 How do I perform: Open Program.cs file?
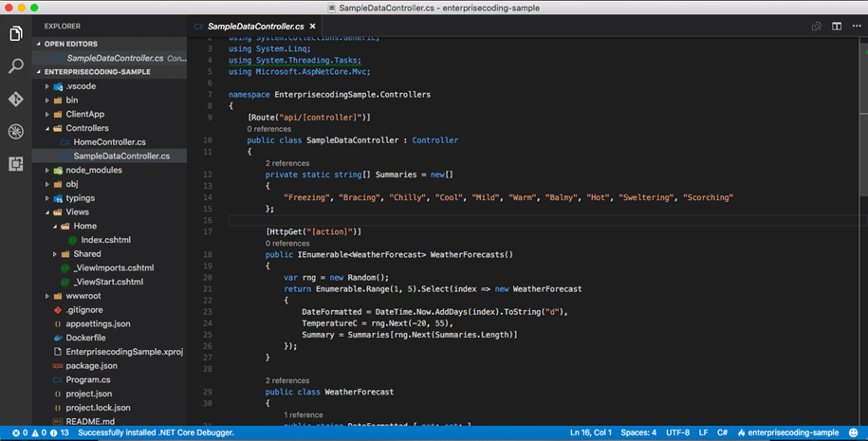pos(110,379)
